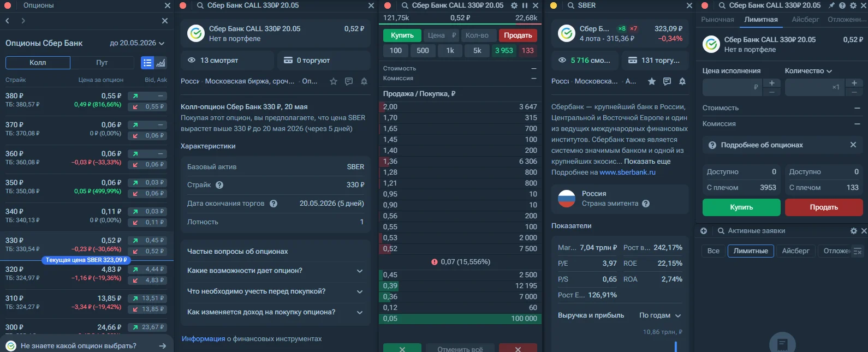Image resolution: width=868 pixels, height=352 pixels.
Task: Click green Купить in order ticket
Action: (741, 207)
